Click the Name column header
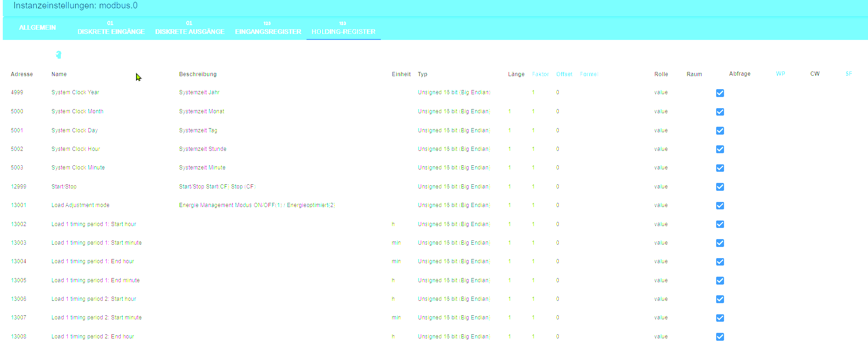Screen dimensions: 868x344 coord(59,74)
